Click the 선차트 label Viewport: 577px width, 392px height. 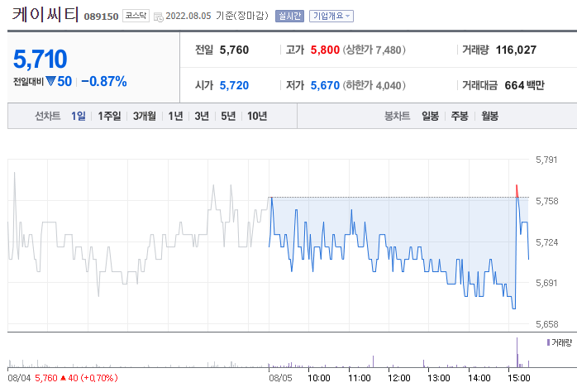click(47, 117)
